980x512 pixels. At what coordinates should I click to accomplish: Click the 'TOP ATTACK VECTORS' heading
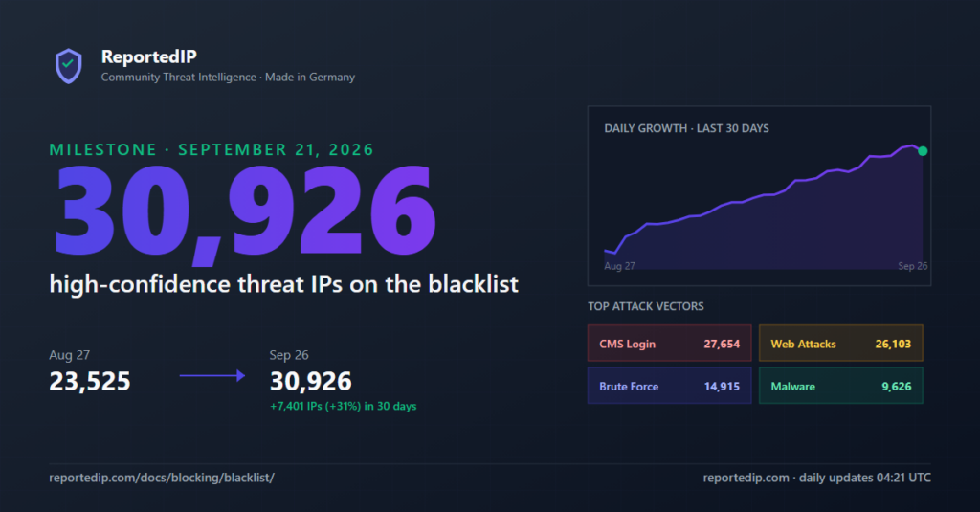tap(646, 306)
